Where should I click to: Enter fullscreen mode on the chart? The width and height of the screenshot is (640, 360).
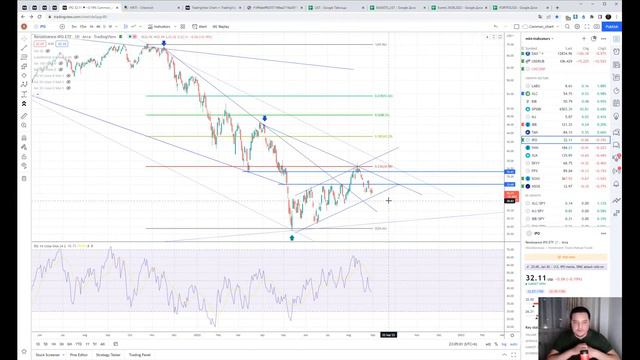[x=587, y=27]
